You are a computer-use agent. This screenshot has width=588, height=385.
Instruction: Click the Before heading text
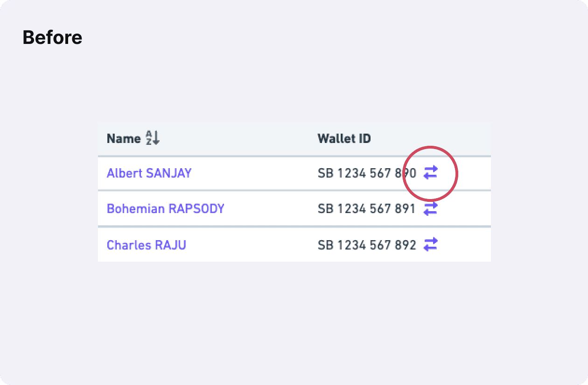[52, 37]
